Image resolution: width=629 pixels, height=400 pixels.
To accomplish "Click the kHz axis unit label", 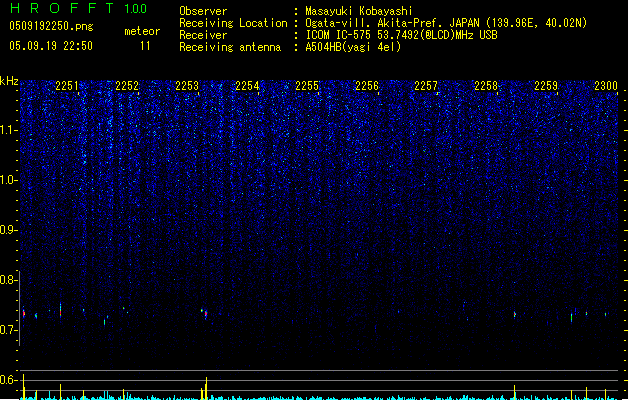I will tap(9, 81).
